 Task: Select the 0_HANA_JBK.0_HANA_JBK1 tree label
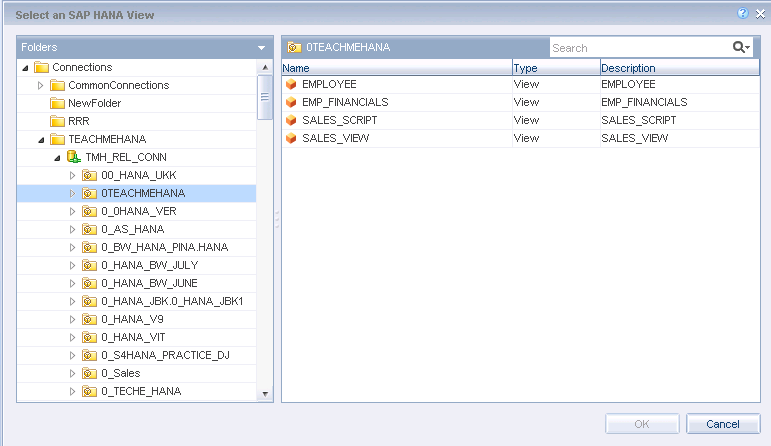pos(172,301)
